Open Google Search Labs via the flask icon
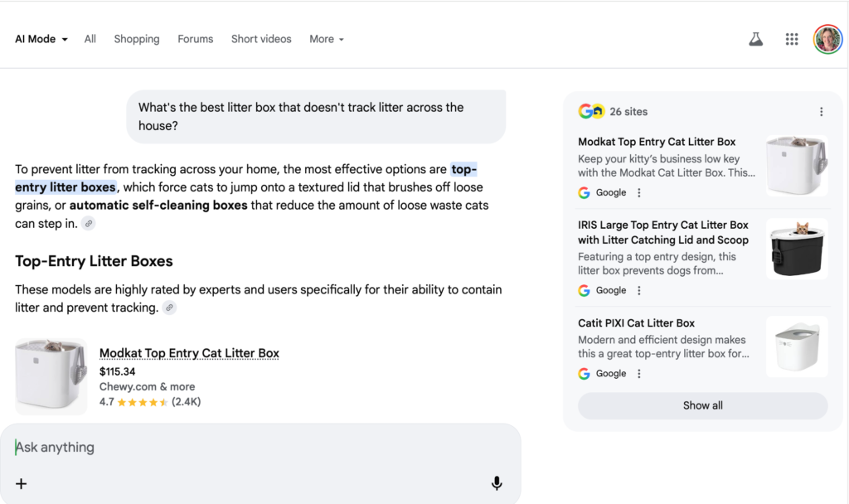The width and height of the screenshot is (849, 504). coord(755,39)
